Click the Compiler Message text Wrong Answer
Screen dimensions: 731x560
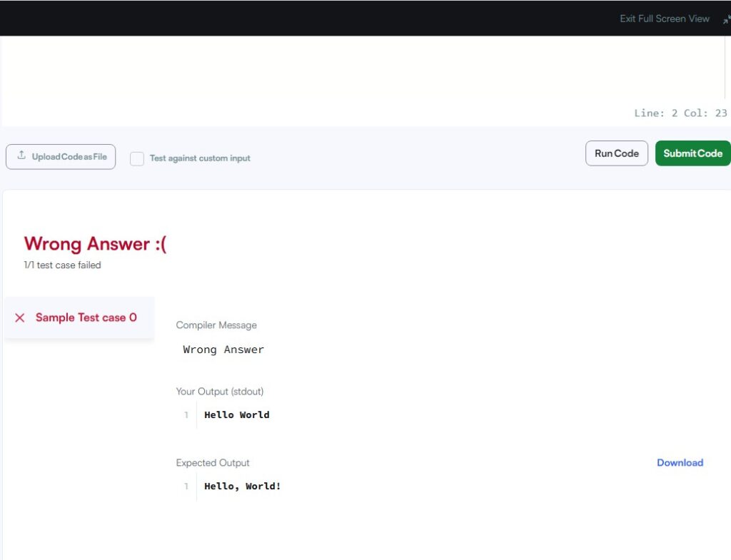tap(223, 349)
